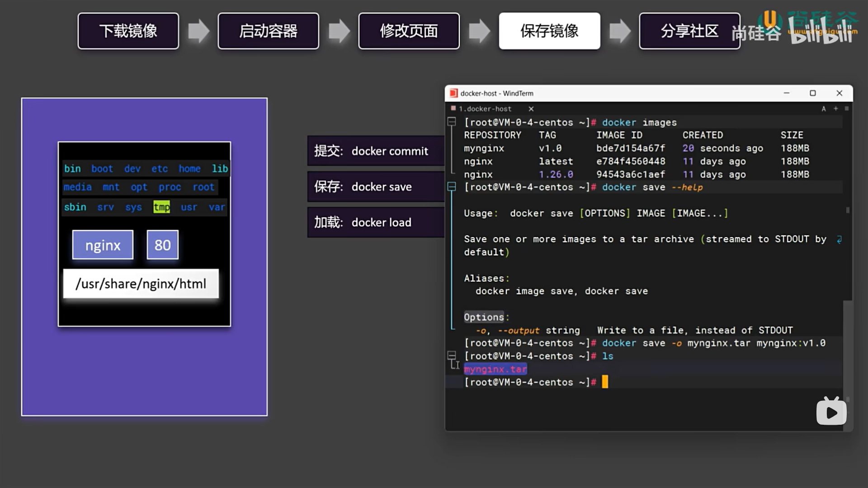Click the 'IMAGE ID' column header
This screenshot has height=488, width=868.
619,135
